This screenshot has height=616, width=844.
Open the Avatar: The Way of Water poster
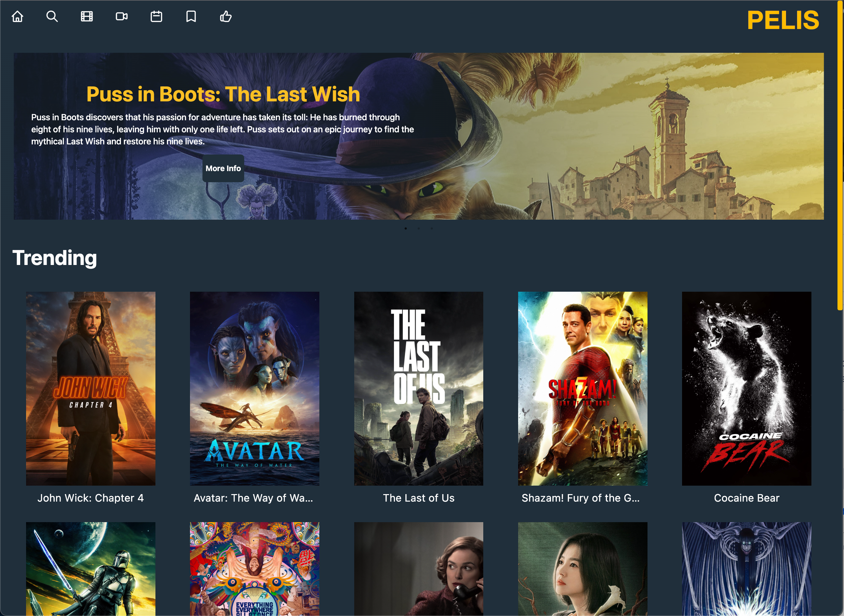tap(255, 389)
